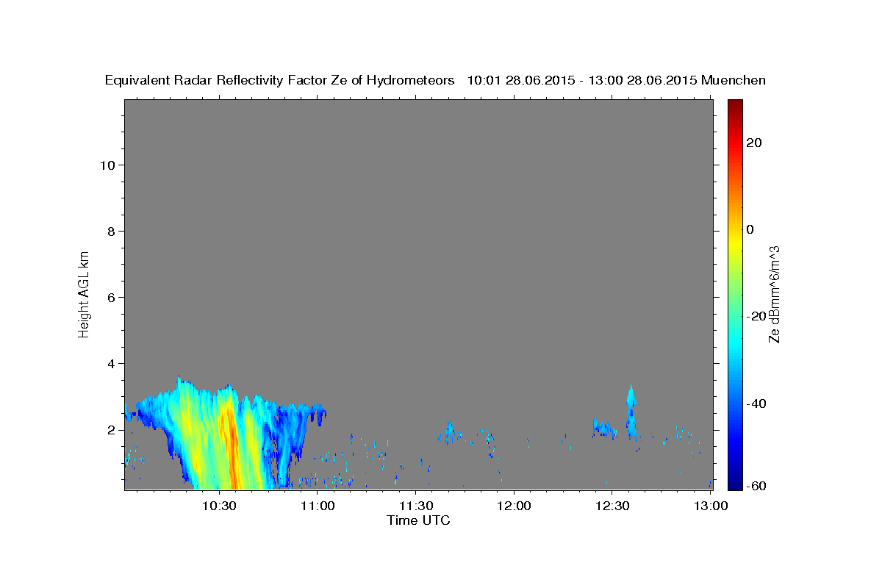The width and height of the screenshot is (882, 588).
Task: Click the date range '10:01 28.06.2015 - 13:00 28.06.2015 Muenchen'
Action: (x=616, y=80)
